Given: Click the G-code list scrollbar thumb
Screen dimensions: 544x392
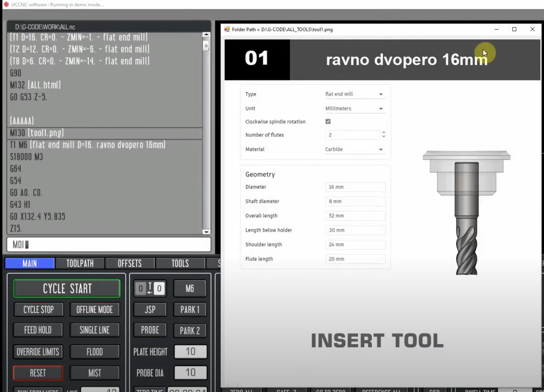Looking at the screenshot, I should point(206,46).
